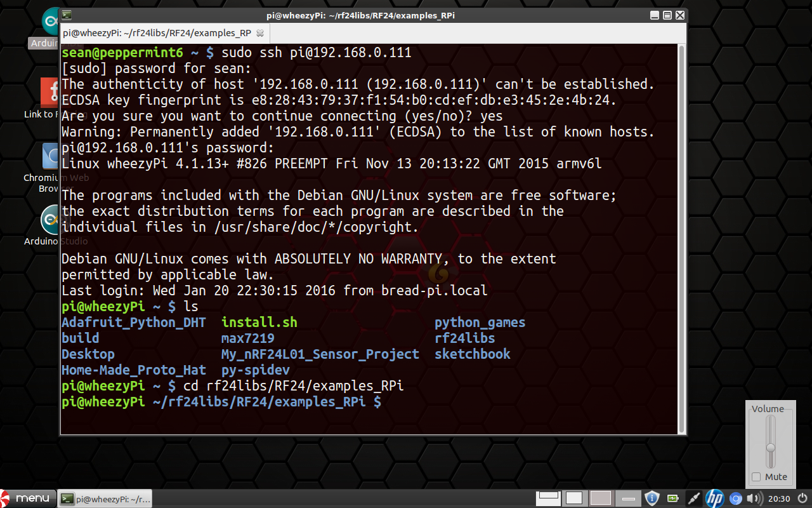Click the 'build' directory name
Viewport: 812px width, 508px height.
[81, 338]
